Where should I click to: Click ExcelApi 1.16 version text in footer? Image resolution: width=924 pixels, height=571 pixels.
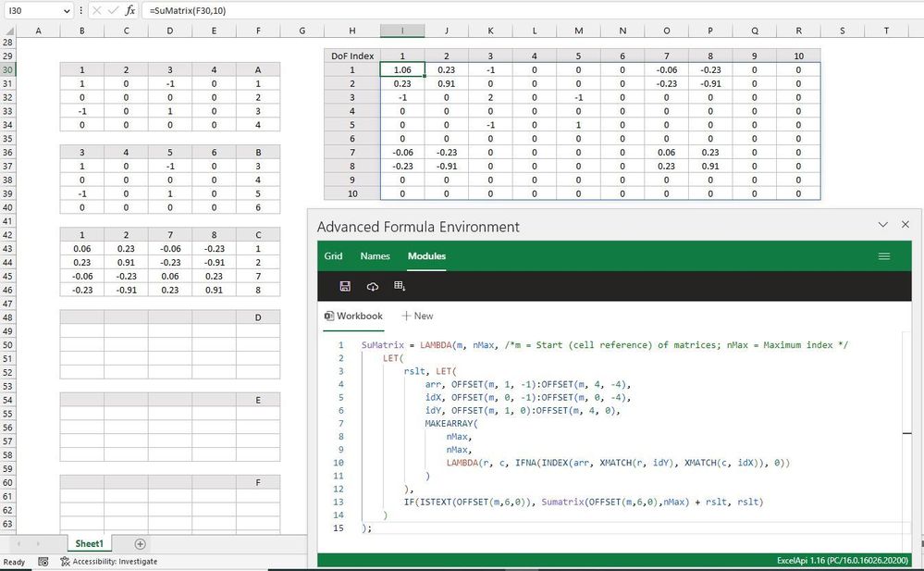coord(843,561)
